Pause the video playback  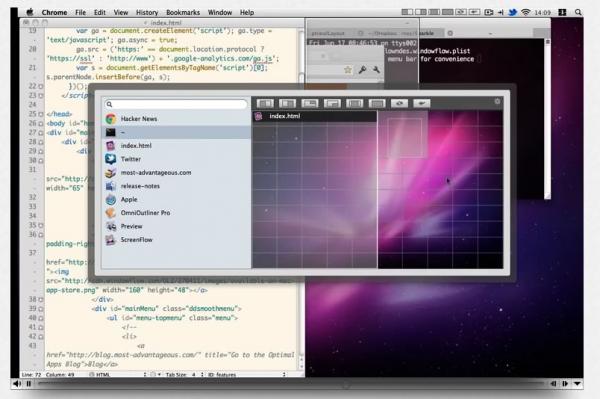tap(29, 384)
